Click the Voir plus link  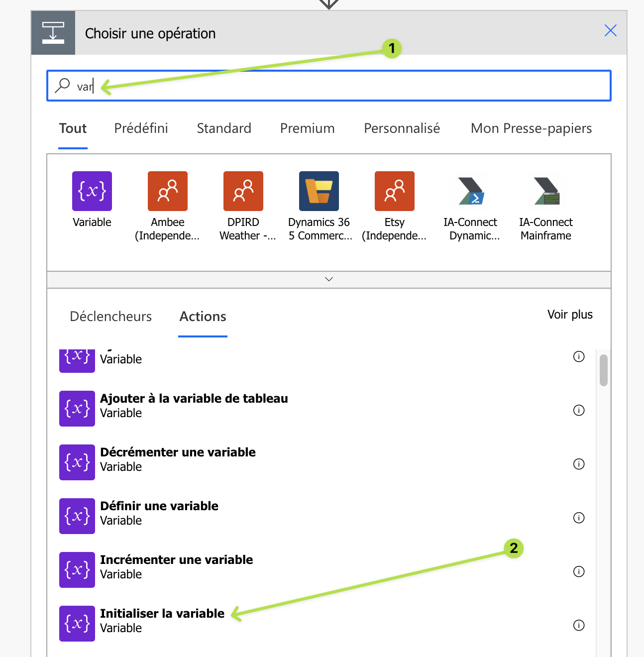570,315
